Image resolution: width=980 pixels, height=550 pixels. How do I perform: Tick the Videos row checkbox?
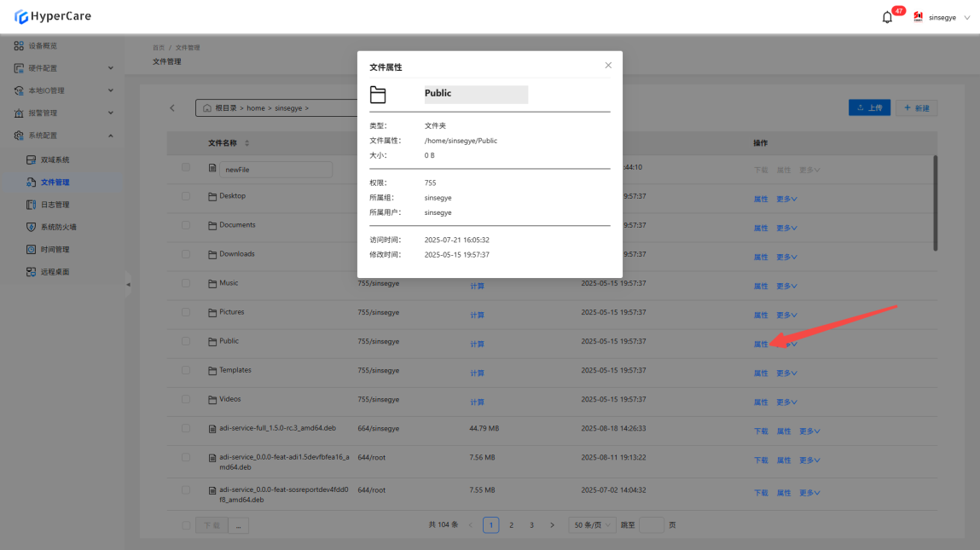tap(186, 399)
